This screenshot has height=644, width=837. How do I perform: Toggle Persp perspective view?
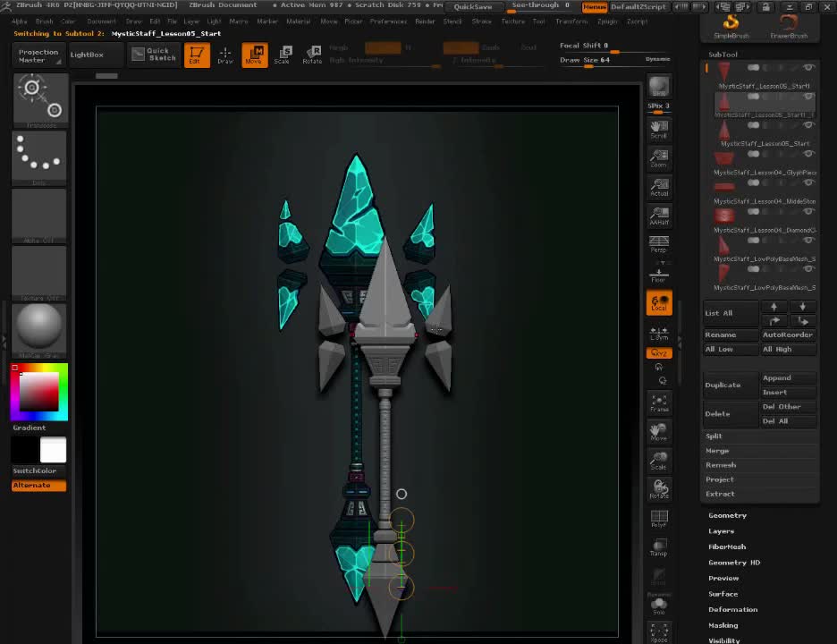pos(659,244)
